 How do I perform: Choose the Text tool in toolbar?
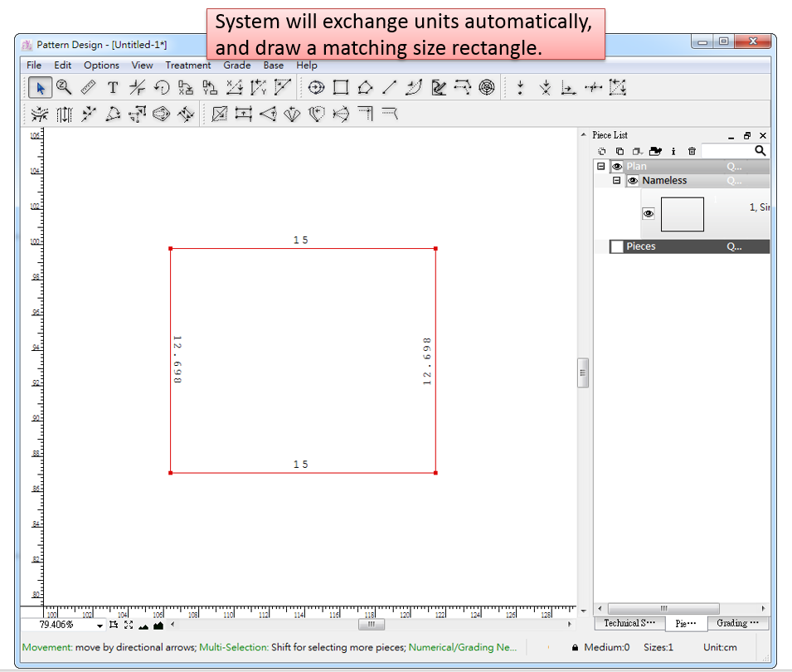coord(113,87)
